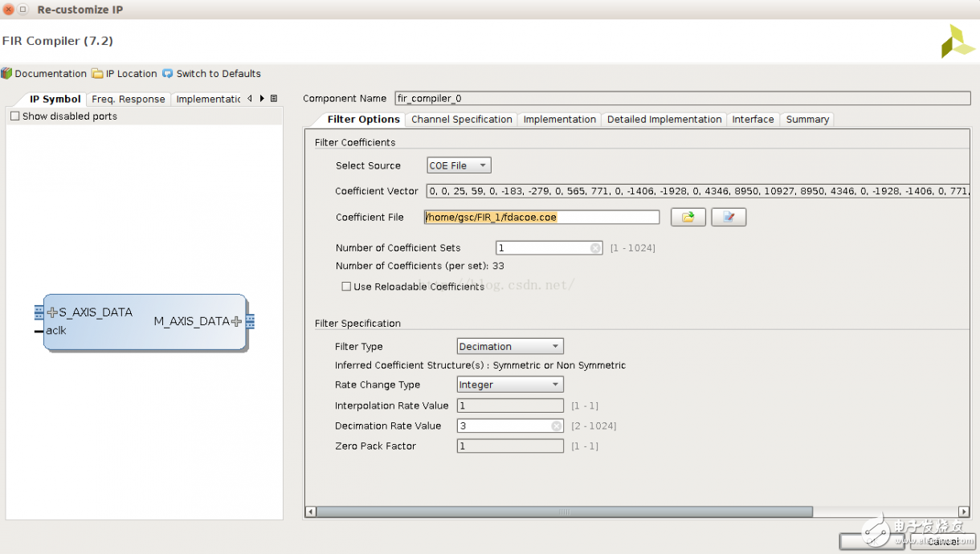Open the Filter Type dropdown
The image size is (980, 554).
(510, 347)
